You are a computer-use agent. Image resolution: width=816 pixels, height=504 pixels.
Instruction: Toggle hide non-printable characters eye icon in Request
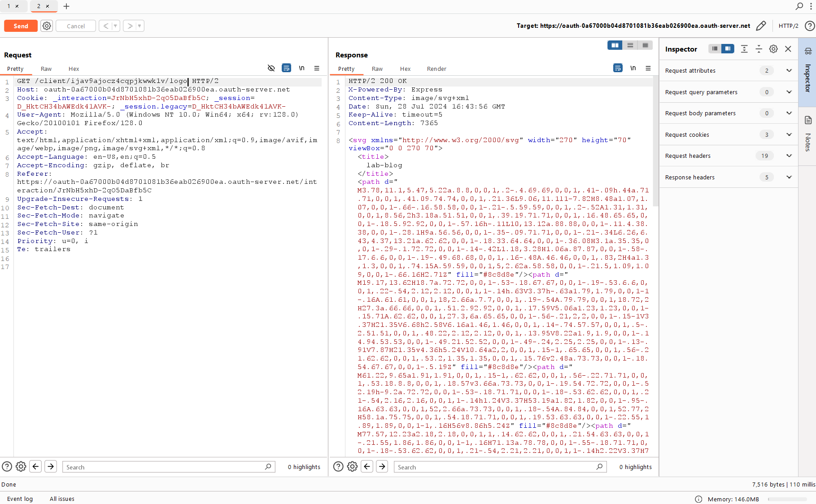point(271,68)
